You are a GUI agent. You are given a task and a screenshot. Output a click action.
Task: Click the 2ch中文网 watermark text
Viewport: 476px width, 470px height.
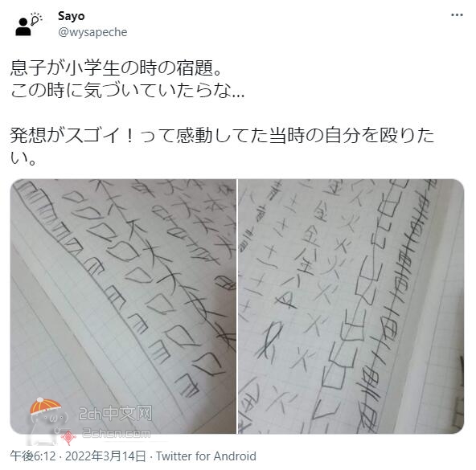point(115,414)
